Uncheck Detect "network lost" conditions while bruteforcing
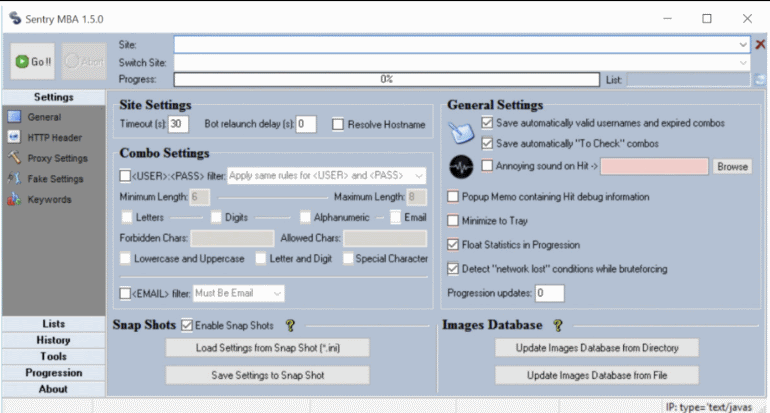This screenshot has width=770, height=413. [453, 269]
